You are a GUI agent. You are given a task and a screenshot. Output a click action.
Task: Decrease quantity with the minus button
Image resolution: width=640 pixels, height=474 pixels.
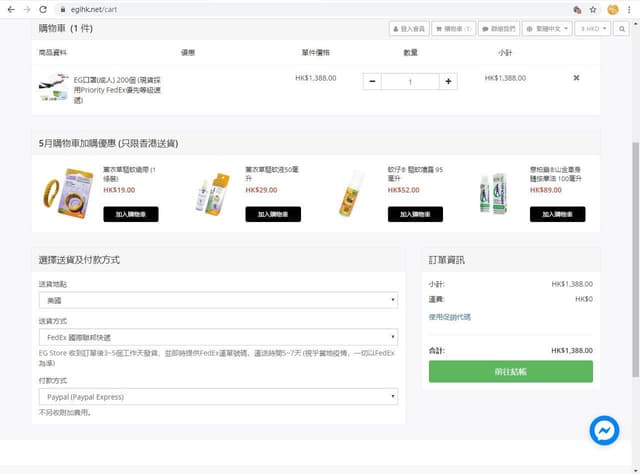point(372,81)
